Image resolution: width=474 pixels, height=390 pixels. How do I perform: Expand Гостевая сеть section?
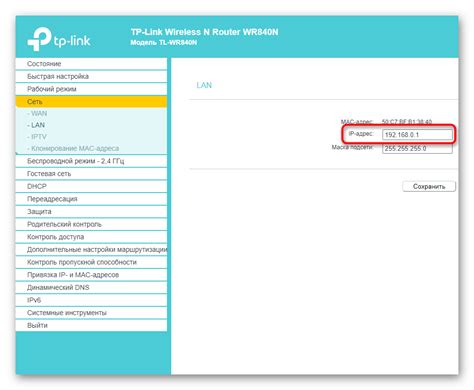click(x=91, y=174)
